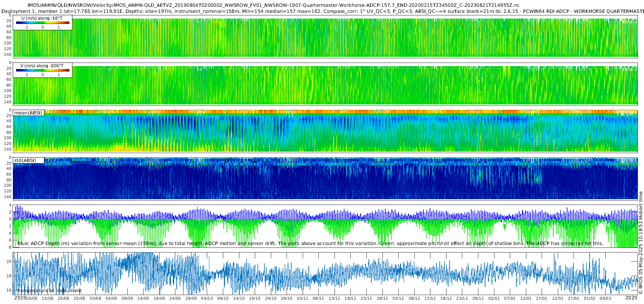644x304 pixels.
Task: Click the '28/11' date tick label
Action: (382, 298)
